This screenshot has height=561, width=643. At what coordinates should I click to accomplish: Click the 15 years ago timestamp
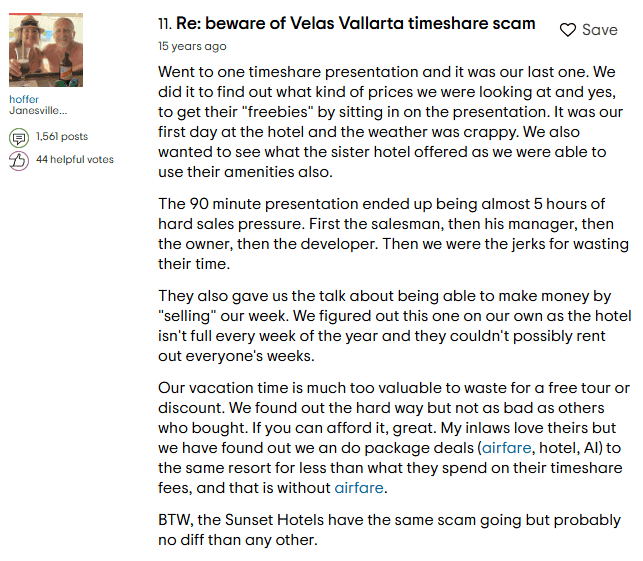point(192,46)
